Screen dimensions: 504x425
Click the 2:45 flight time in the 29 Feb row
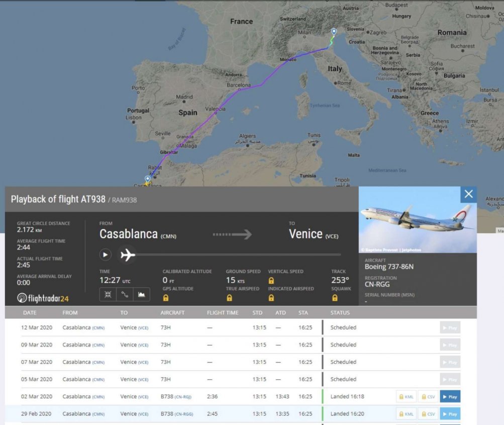212,414
